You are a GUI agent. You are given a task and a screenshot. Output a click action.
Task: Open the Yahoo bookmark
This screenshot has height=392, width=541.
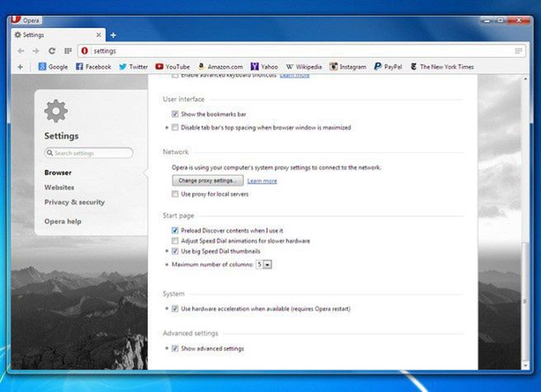264,67
